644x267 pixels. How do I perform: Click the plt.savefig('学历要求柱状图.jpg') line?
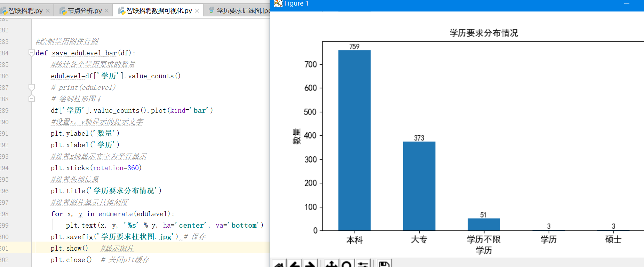coord(114,237)
